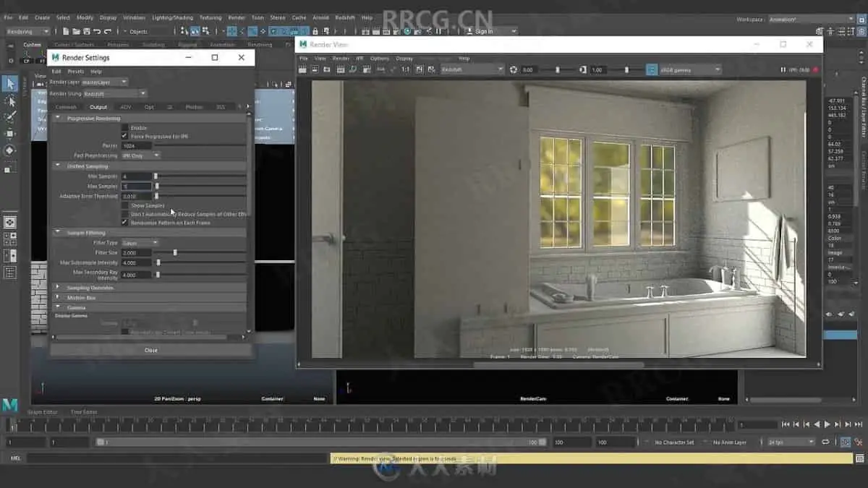Select the arrow Select tool in left toolbox

[x=10, y=84]
